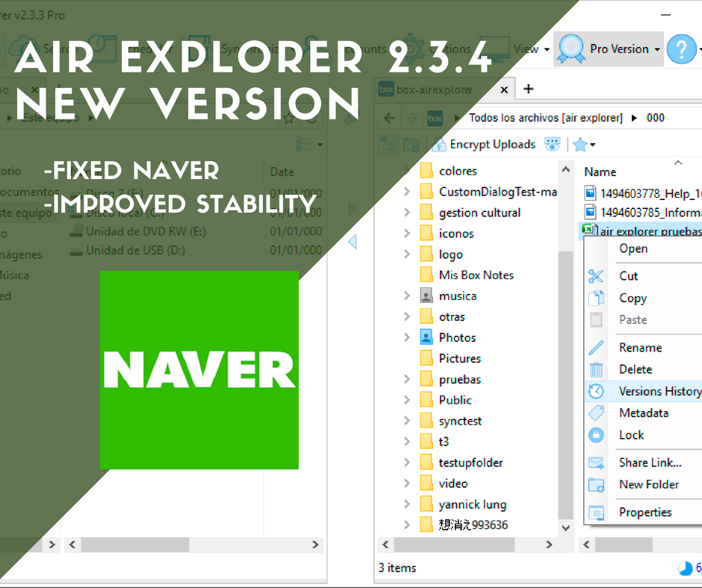Switch to the box-airexplorer tab
Image resolution: width=702 pixels, height=588 pixels.
[435, 90]
